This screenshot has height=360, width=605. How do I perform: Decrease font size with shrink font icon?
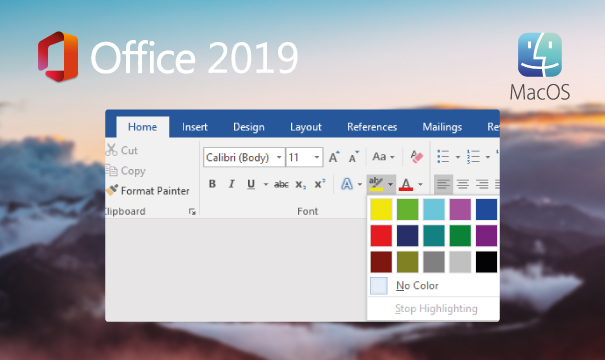[x=353, y=157]
